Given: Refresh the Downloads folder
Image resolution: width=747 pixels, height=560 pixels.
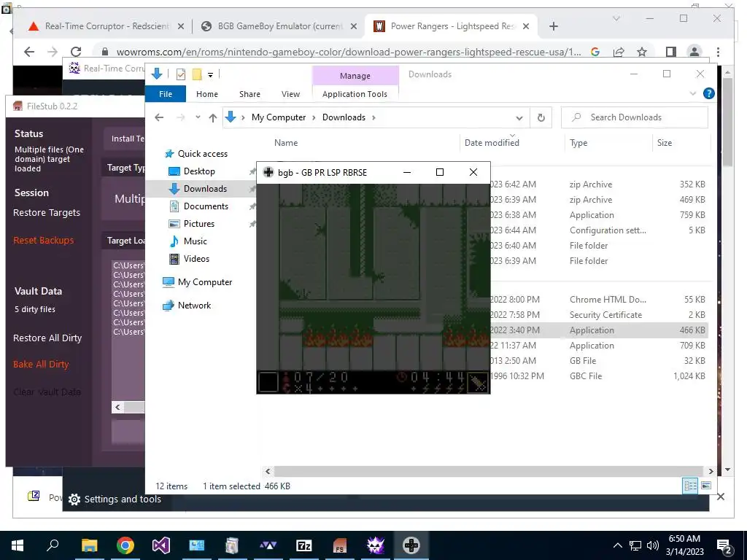Looking at the screenshot, I should pyautogui.click(x=541, y=117).
